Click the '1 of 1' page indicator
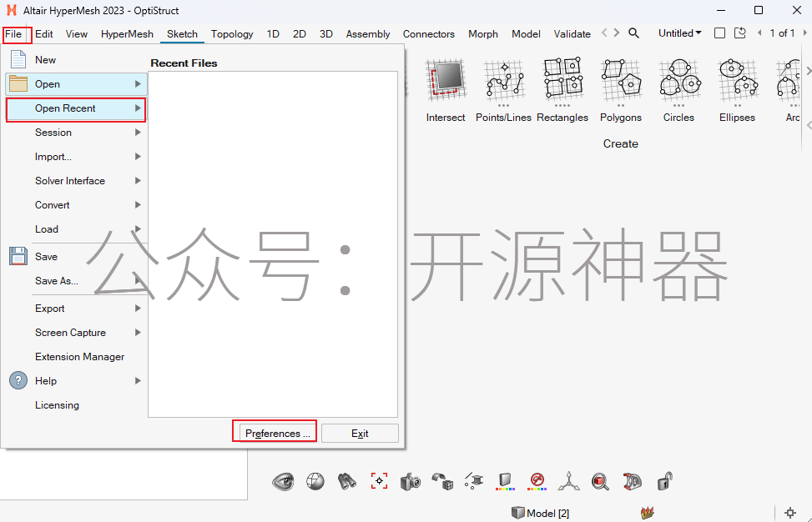 point(782,33)
